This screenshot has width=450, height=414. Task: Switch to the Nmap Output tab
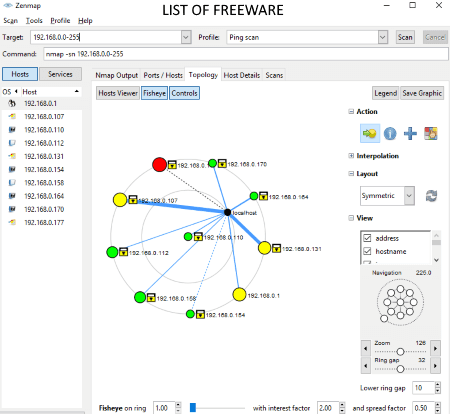[117, 75]
